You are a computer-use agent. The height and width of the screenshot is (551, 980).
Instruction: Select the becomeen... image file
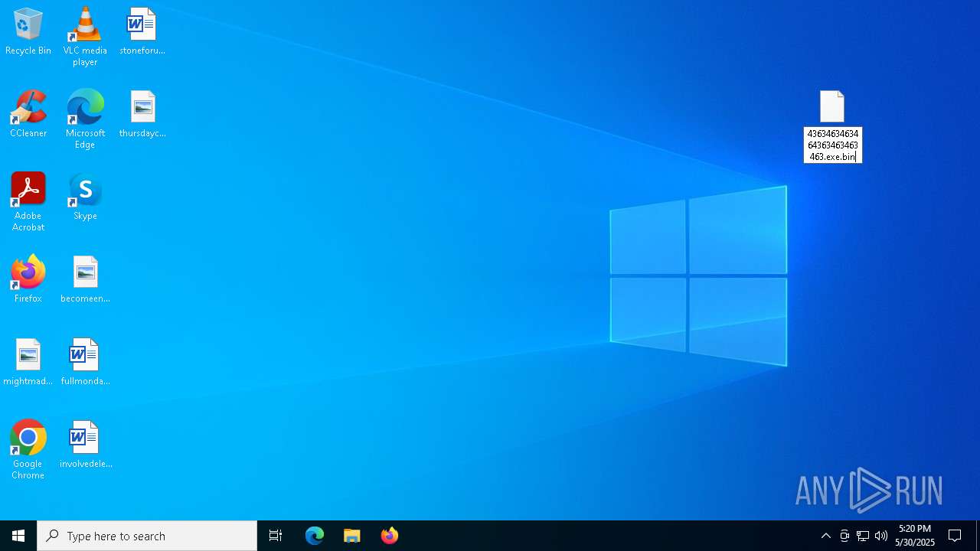click(85, 279)
